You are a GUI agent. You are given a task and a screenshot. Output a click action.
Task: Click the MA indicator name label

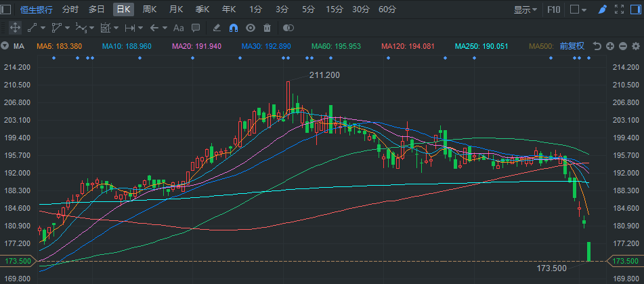(x=19, y=47)
